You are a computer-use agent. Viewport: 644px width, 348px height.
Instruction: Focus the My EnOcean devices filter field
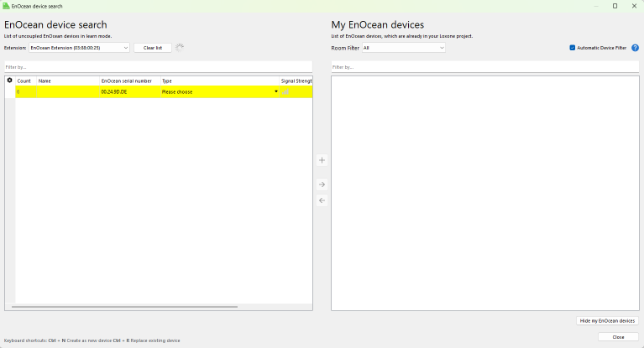(484, 66)
